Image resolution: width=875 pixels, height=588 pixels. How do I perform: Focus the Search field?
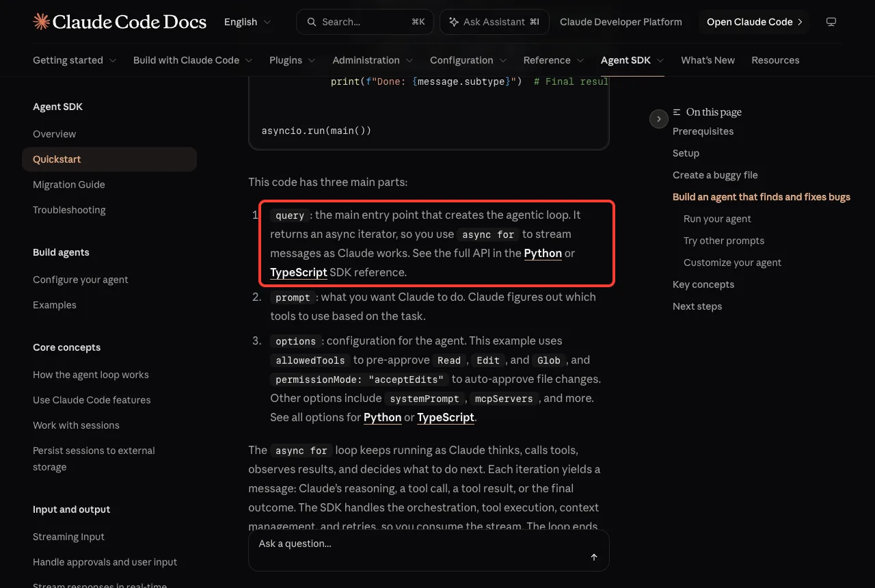[x=366, y=22]
